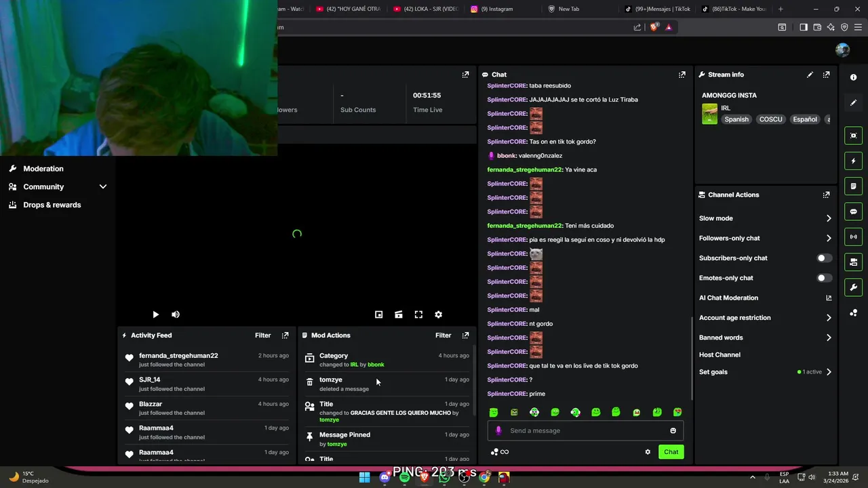Click Host Channel action
868x488 pixels.
click(x=719, y=354)
